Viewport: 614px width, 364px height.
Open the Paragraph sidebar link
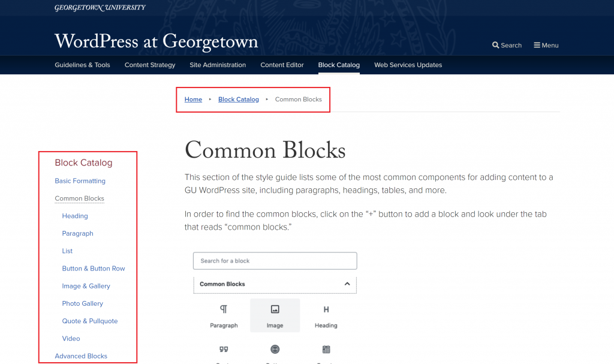pyautogui.click(x=77, y=233)
